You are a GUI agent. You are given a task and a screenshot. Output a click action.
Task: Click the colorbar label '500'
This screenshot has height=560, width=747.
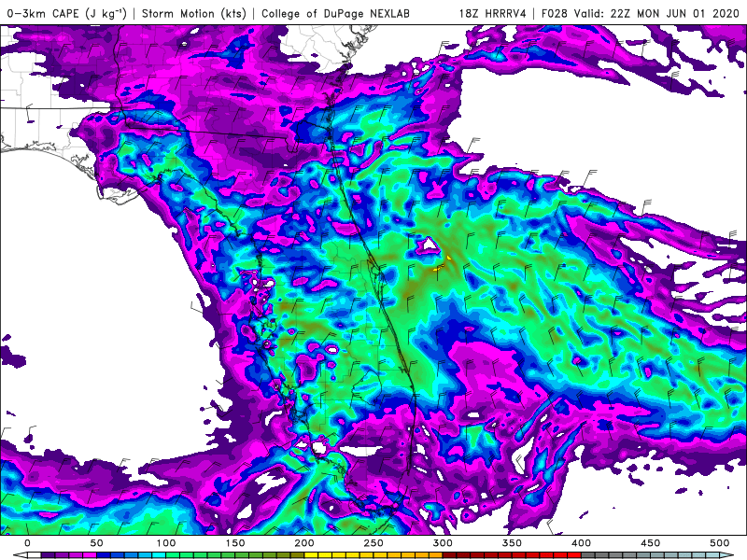[719, 543]
